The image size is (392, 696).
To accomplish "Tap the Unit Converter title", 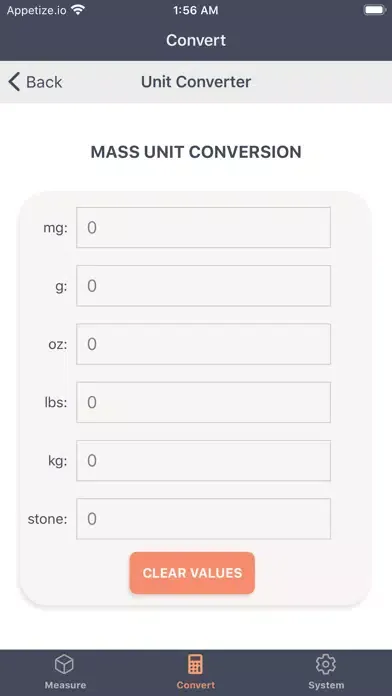I will (x=196, y=82).
